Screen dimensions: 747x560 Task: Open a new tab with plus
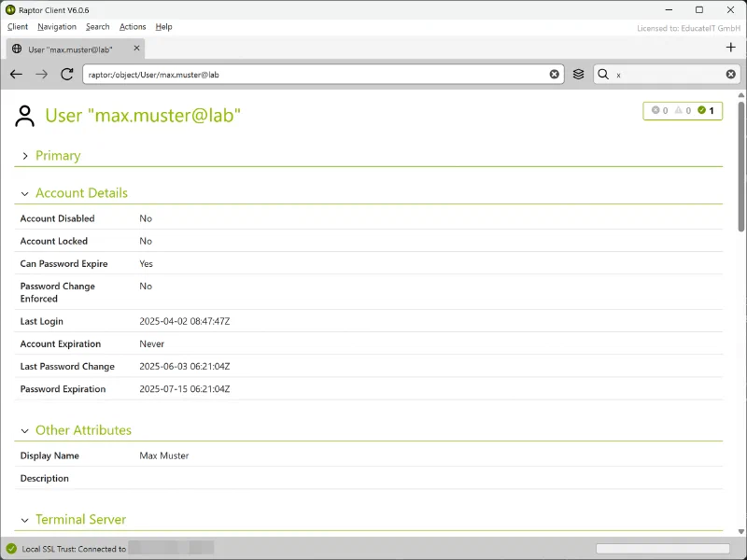(x=731, y=48)
